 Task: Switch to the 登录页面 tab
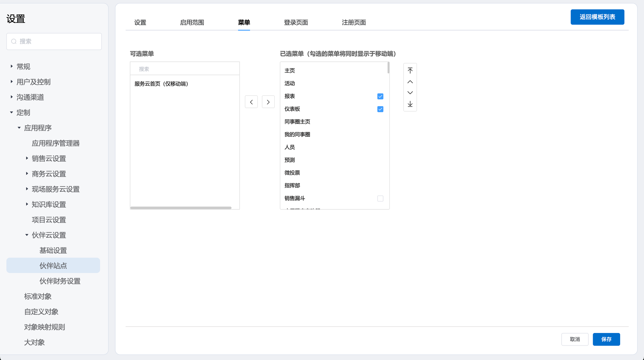coord(296,23)
